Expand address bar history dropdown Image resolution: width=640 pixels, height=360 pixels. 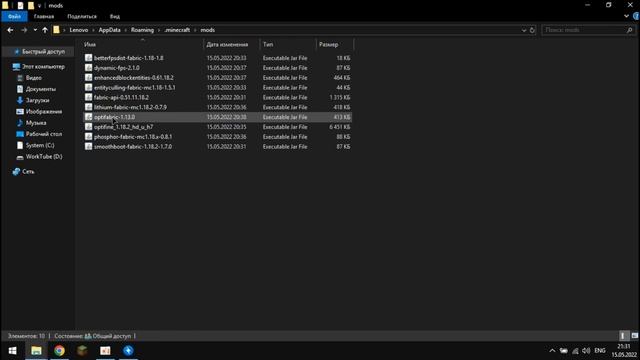click(524, 30)
